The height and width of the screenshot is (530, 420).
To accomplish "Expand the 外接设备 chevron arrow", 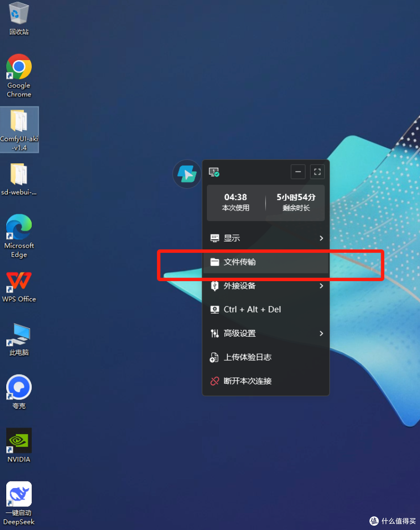I will 321,286.
